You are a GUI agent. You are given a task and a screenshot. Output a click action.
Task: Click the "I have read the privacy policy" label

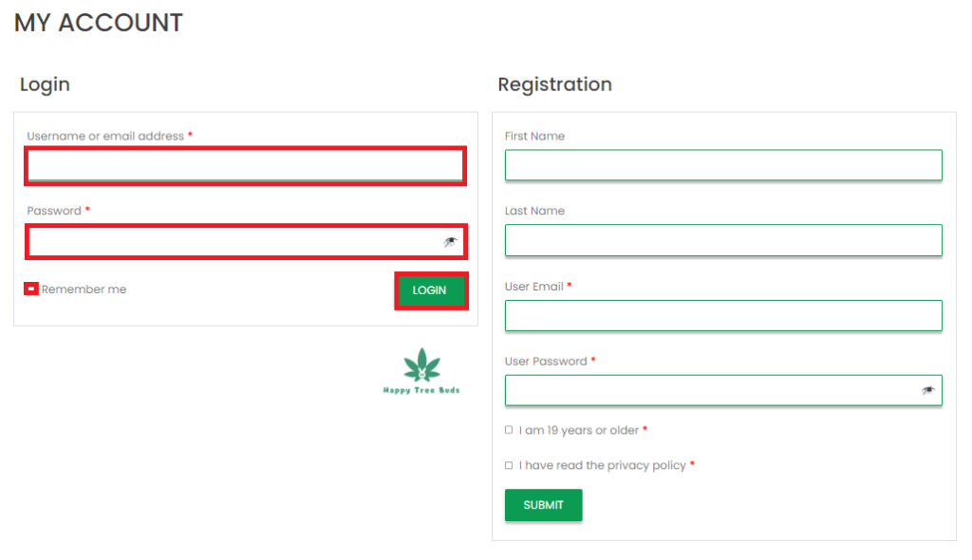point(602,466)
